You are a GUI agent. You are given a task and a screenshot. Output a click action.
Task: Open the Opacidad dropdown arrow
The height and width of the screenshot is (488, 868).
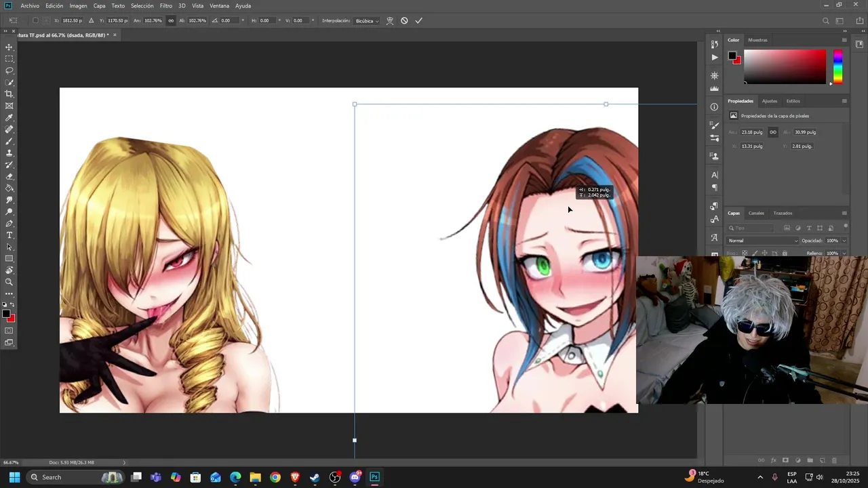[x=844, y=241]
